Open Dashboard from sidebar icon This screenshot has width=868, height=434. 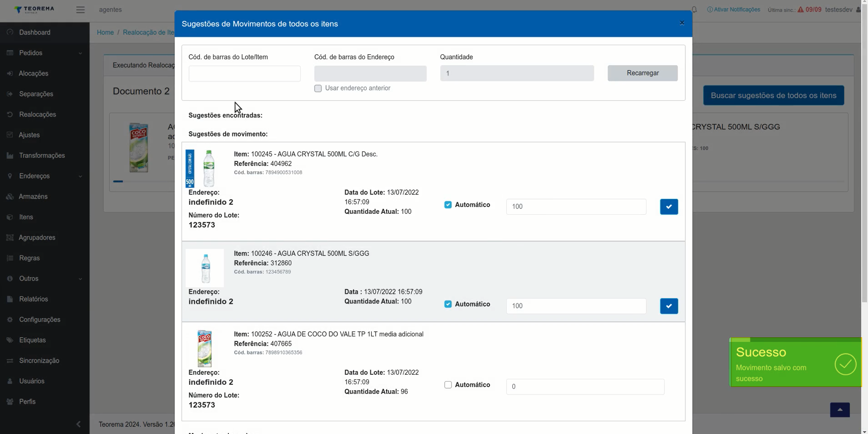[x=10, y=32]
